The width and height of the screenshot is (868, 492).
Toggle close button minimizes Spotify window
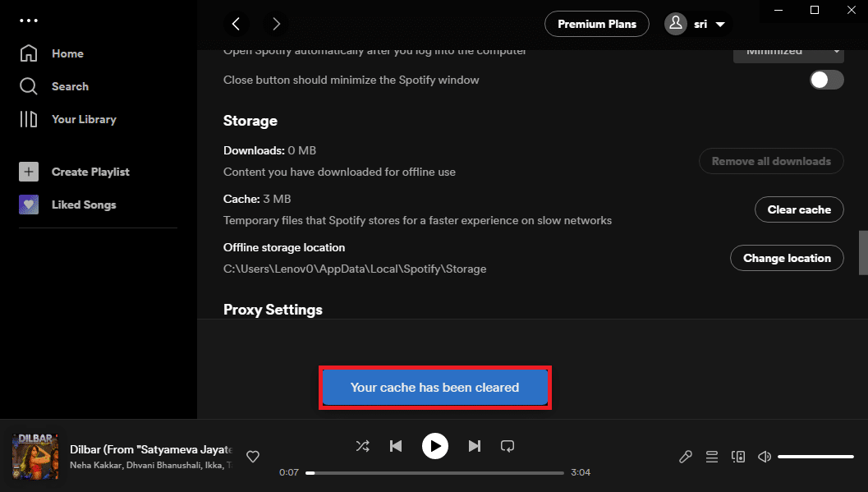click(x=827, y=80)
